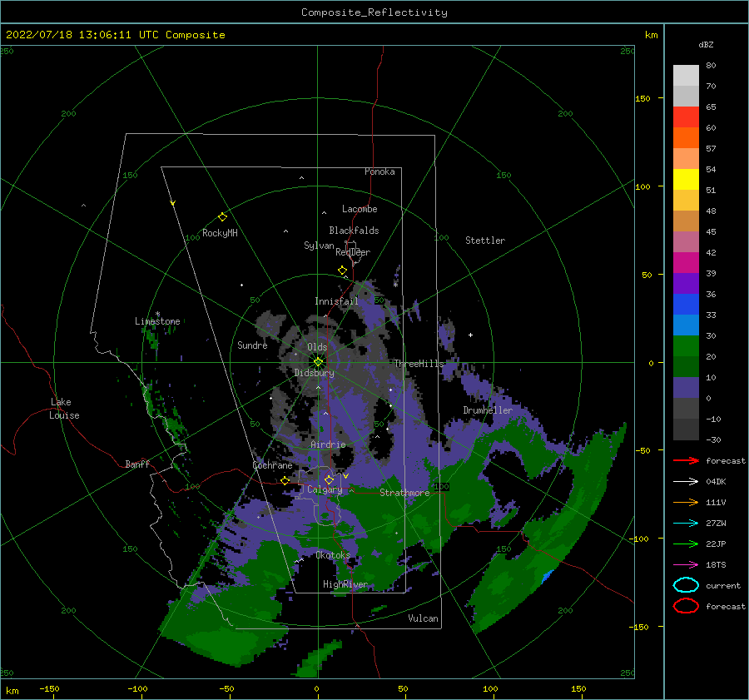
Task: Click the Limestone label
Action: coord(157,321)
